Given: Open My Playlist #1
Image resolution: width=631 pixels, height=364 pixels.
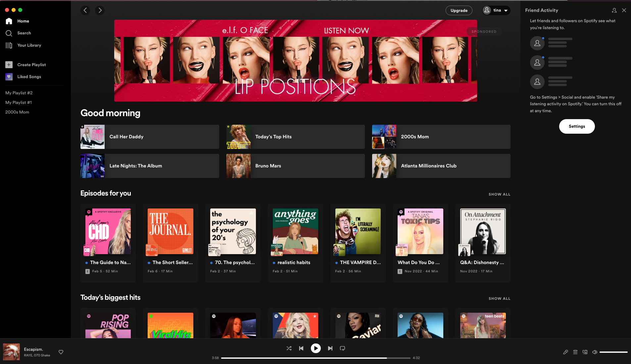Looking at the screenshot, I should (19, 103).
